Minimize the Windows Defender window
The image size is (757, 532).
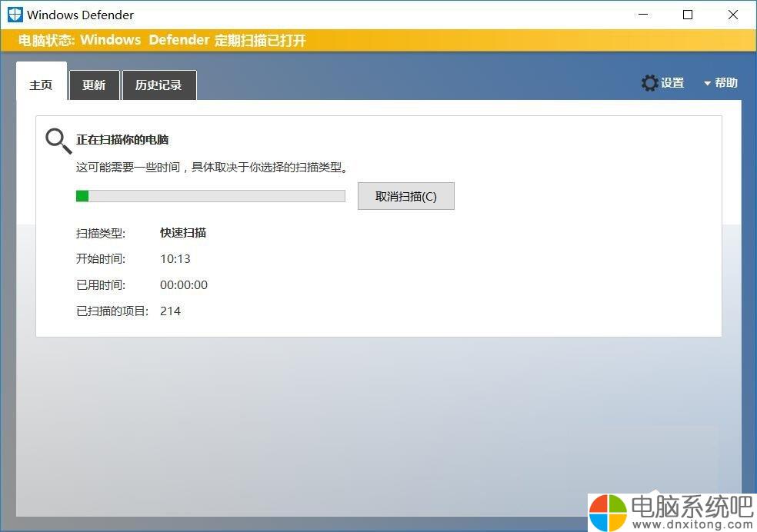[x=643, y=15]
